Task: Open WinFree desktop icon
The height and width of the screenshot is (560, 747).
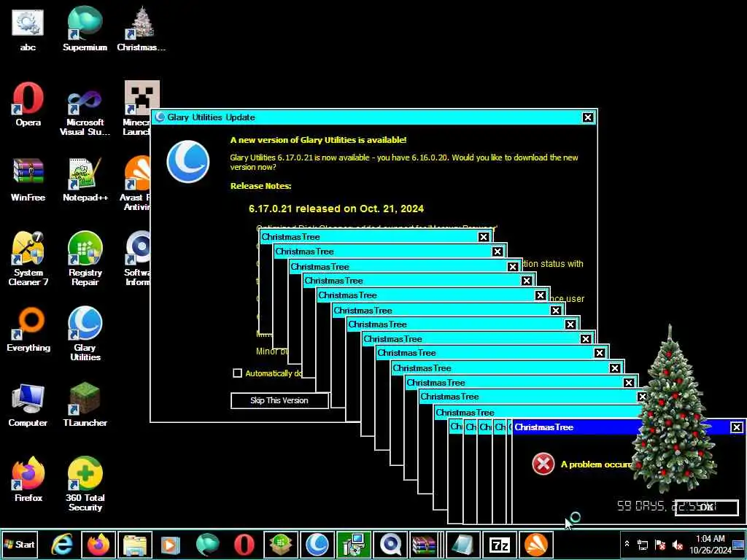Action: pyautogui.click(x=28, y=179)
